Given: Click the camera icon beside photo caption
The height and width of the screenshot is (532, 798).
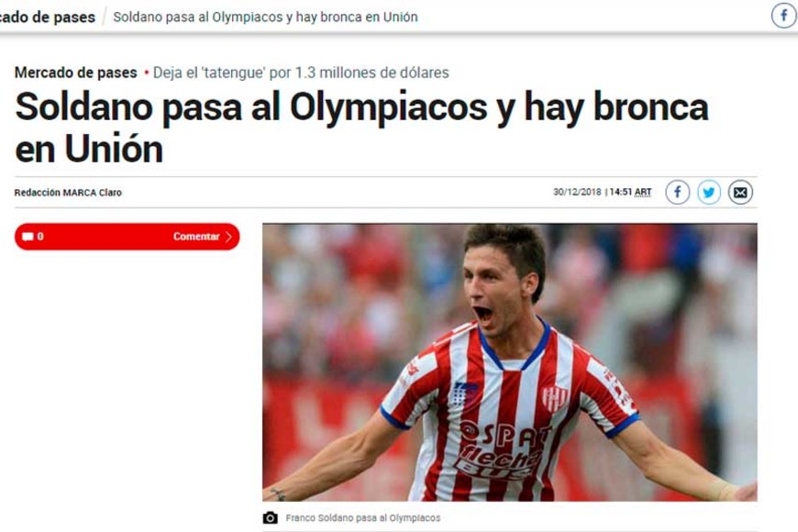Looking at the screenshot, I should click(271, 517).
